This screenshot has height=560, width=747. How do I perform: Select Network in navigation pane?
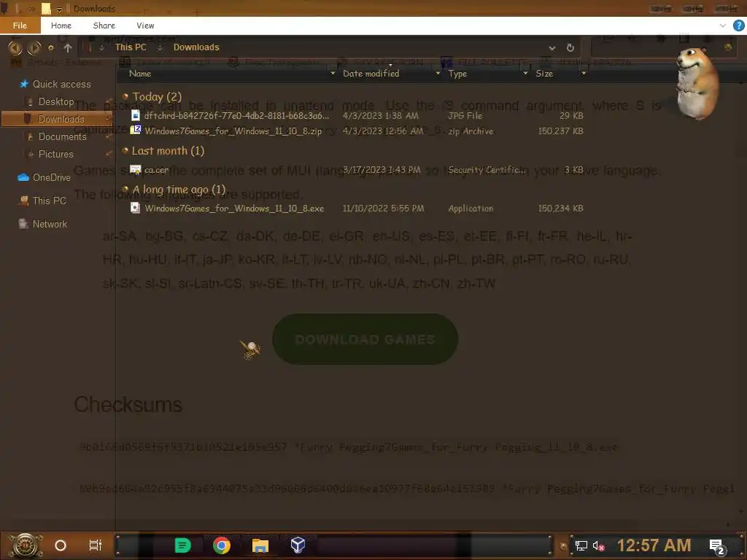tap(50, 224)
